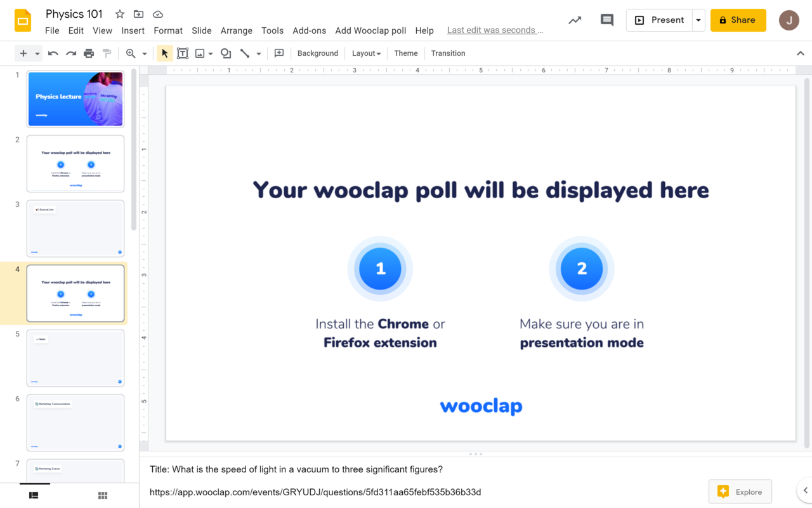812x508 pixels.
Task: Open the shapes tool
Action: 226,53
